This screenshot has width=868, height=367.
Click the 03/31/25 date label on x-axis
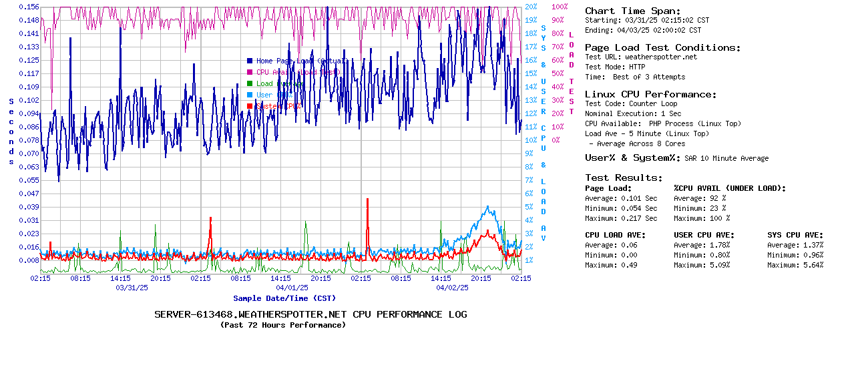pos(132,288)
